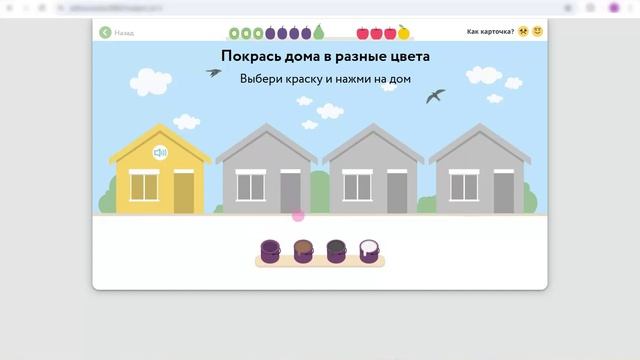Click the yellow lemon progress icon
The image size is (640, 360).
[x=404, y=32]
